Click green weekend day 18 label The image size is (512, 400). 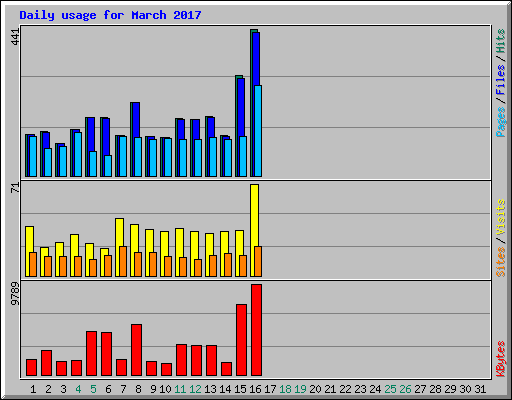tap(285, 389)
